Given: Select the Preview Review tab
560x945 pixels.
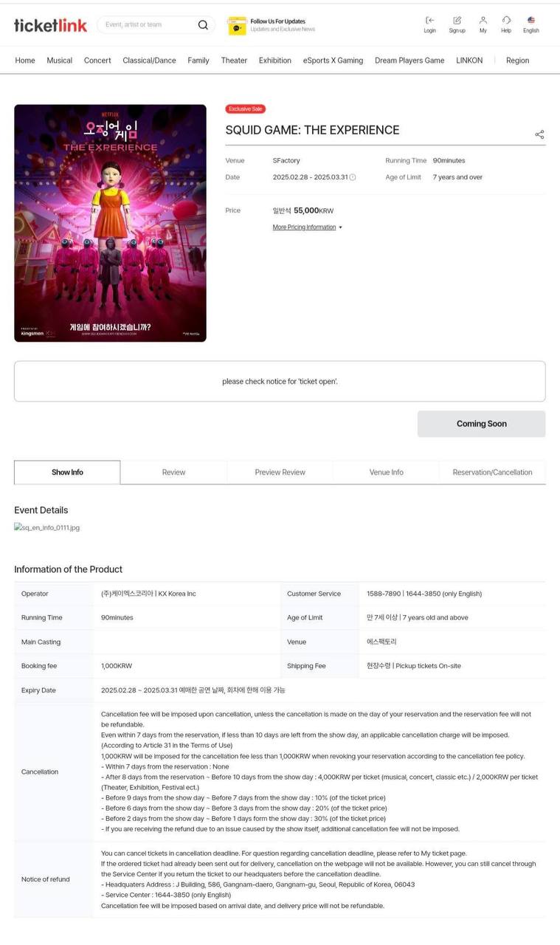Looking at the screenshot, I should [x=280, y=472].
